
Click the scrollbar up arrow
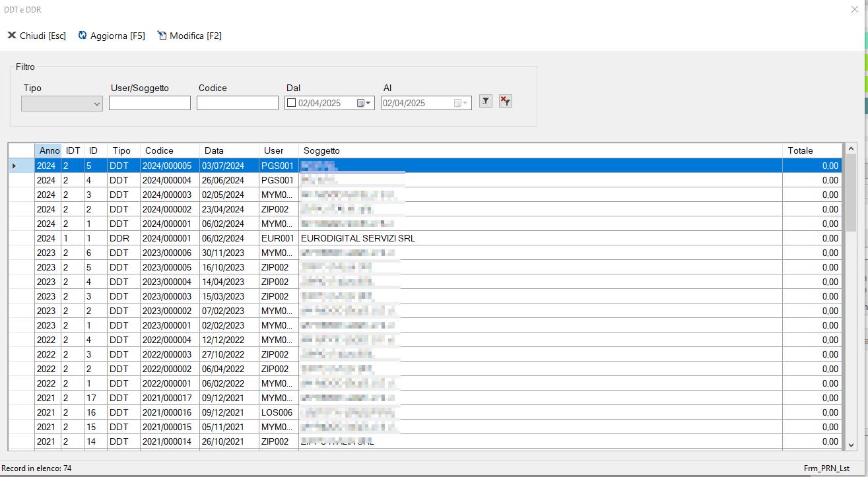pos(851,149)
